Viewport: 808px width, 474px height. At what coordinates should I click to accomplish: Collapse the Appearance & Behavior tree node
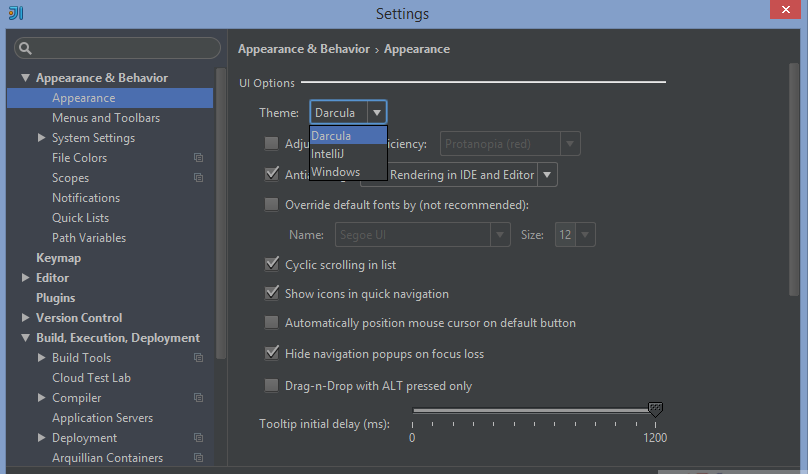25,78
